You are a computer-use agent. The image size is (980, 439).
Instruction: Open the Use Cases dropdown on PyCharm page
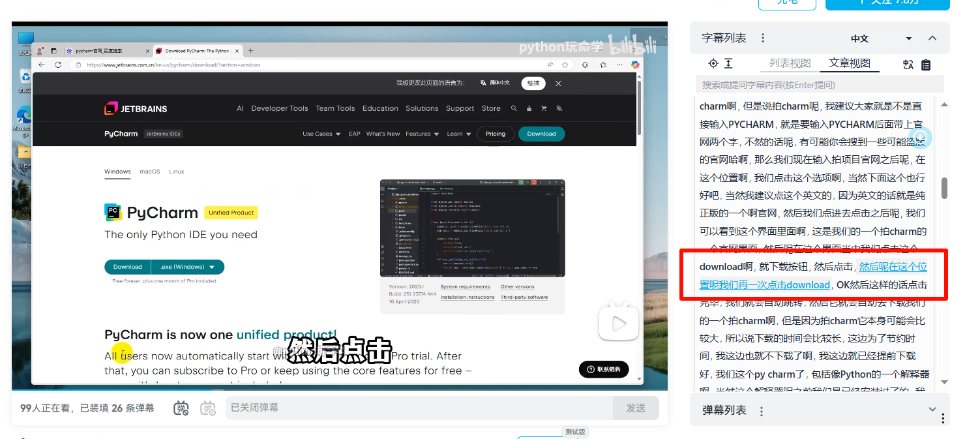[x=321, y=134]
